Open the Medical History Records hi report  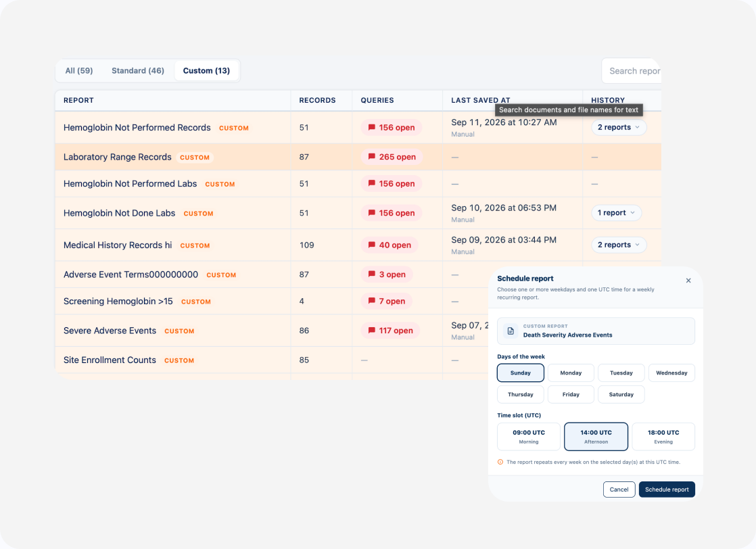[118, 245]
